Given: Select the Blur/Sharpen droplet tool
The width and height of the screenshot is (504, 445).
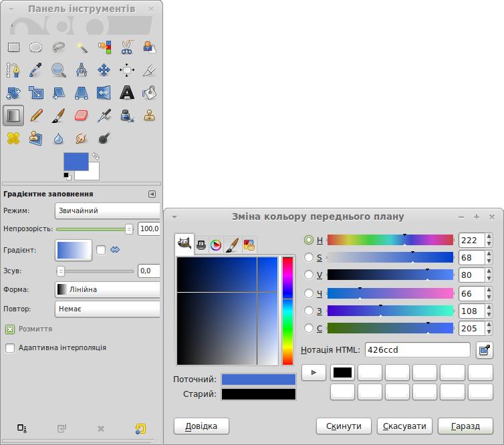Looking at the screenshot, I should click(58, 139).
